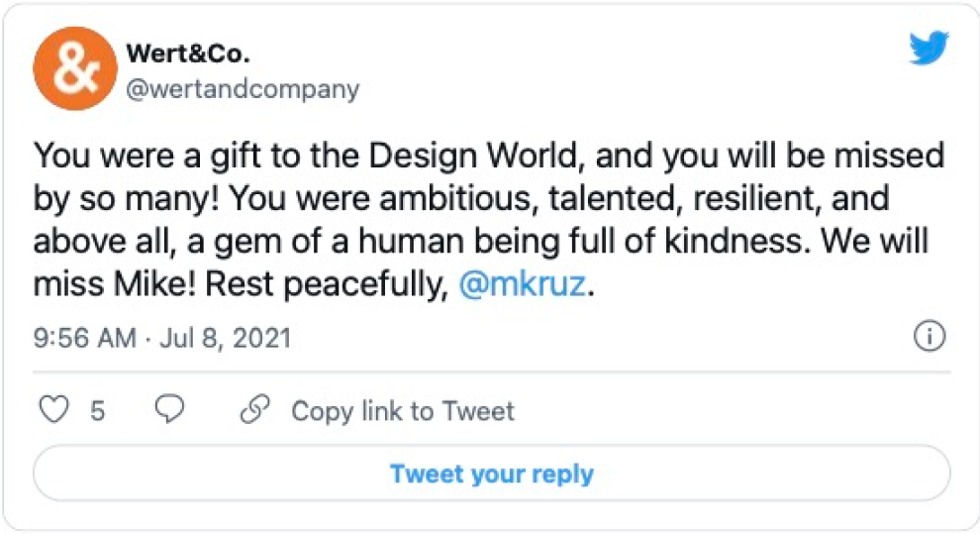Click the orange ampersand Wert&Co. avatar
The image size is (980, 534).
tap(71, 71)
